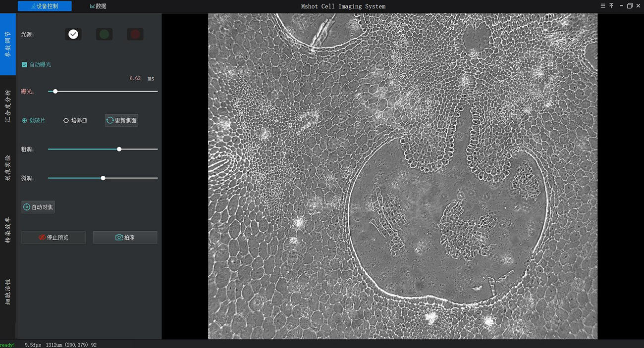The width and height of the screenshot is (644, 348).
Task: Click the stop icon on 停止预览
Action: 42,237
